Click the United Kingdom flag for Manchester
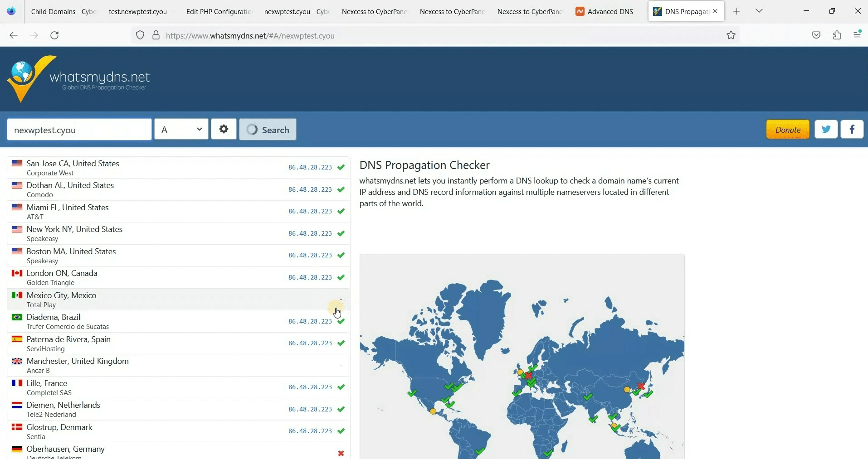 click(x=17, y=361)
